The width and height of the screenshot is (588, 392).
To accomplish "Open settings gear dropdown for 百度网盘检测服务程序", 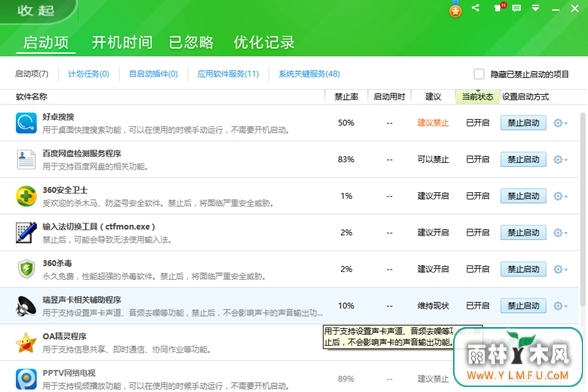I will [x=560, y=160].
